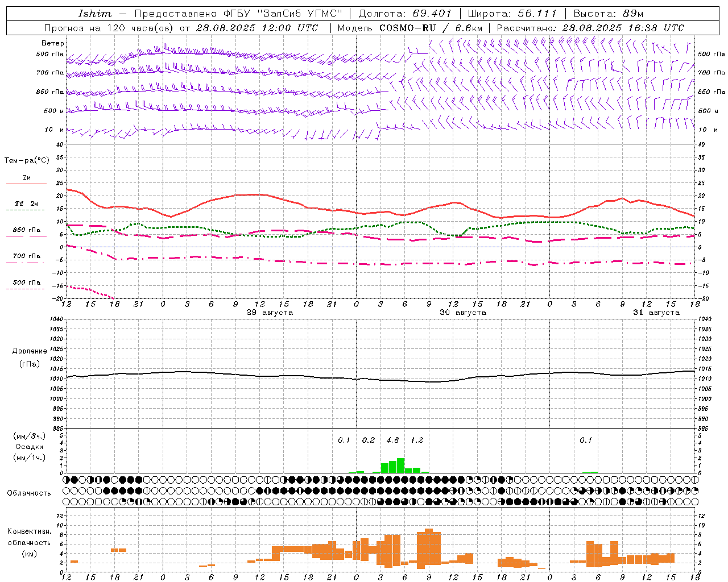Screen dimensions: 728x582
Task: Click the "0.2" three-hour precipitation value
Action: coord(369,440)
